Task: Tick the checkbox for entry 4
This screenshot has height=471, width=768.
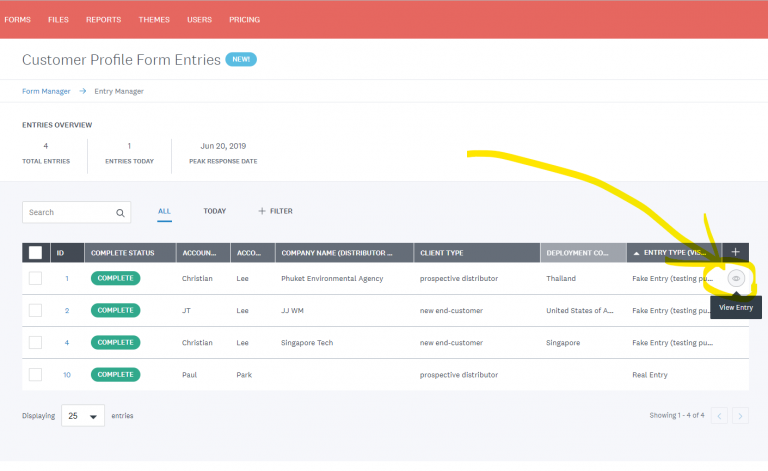Action: point(35,342)
